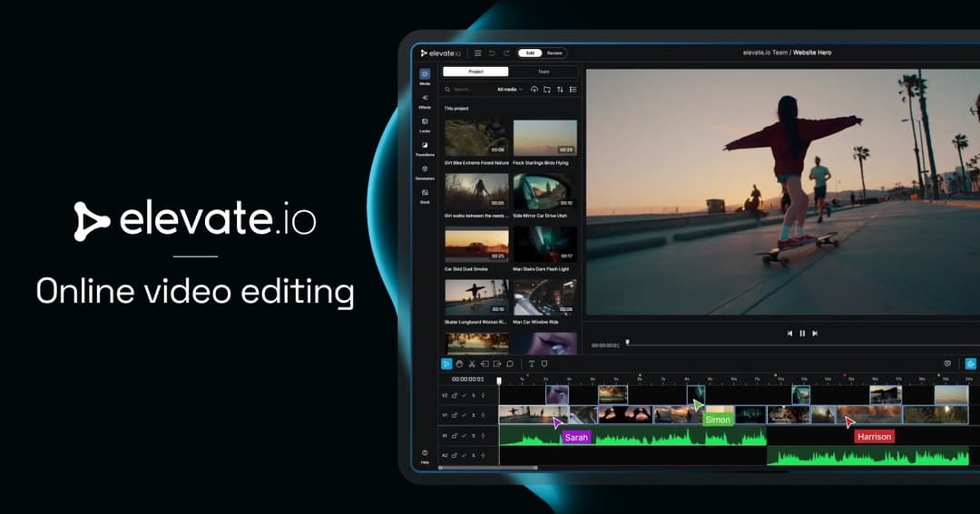The image size is (980, 514).
Task: Toggle lock on track A1
Action: pyautogui.click(x=455, y=435)
